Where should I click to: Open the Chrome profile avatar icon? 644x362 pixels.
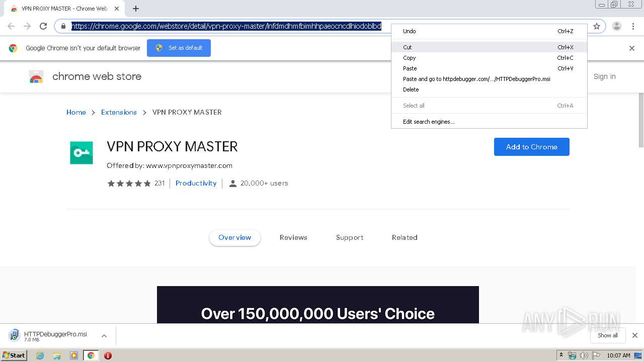(617, 26)
